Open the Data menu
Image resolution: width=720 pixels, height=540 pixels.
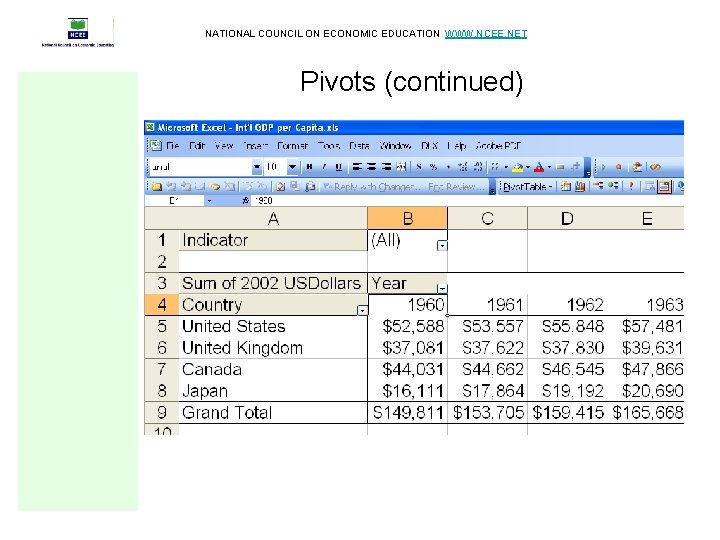359,146
